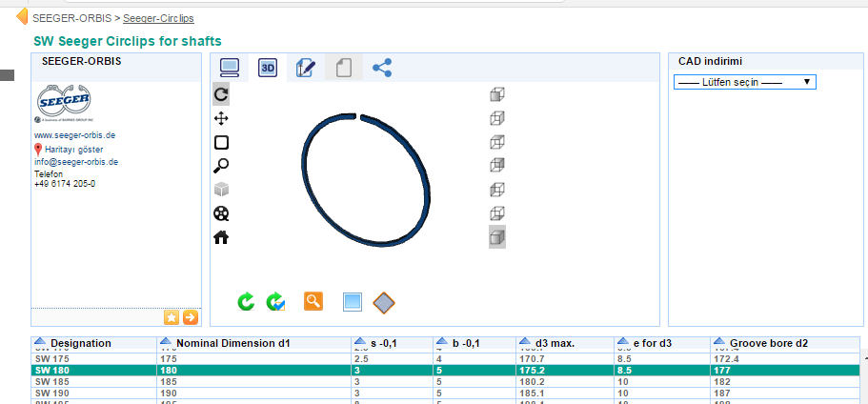Choose the view cube beside the gray cube tool

[497, 190]
